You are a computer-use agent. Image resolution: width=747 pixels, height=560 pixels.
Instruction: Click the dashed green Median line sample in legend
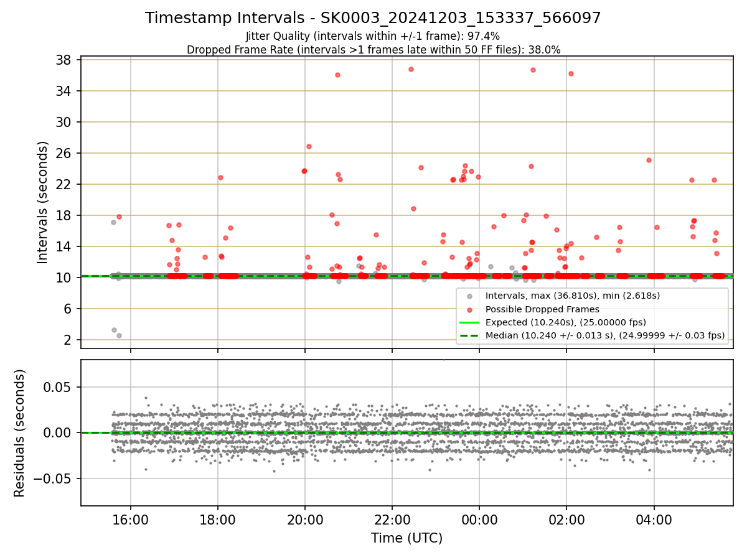click(469, 336)
